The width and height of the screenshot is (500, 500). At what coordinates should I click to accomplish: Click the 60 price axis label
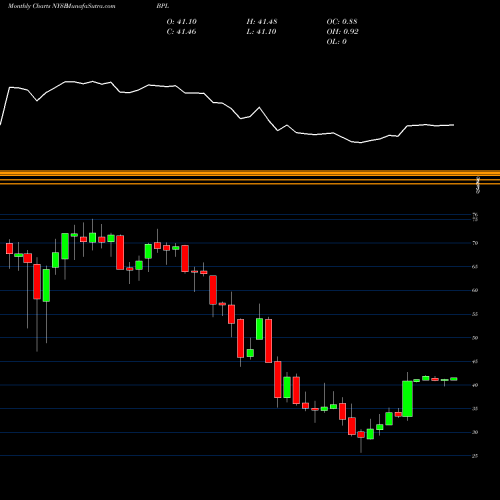pos(475,290)
